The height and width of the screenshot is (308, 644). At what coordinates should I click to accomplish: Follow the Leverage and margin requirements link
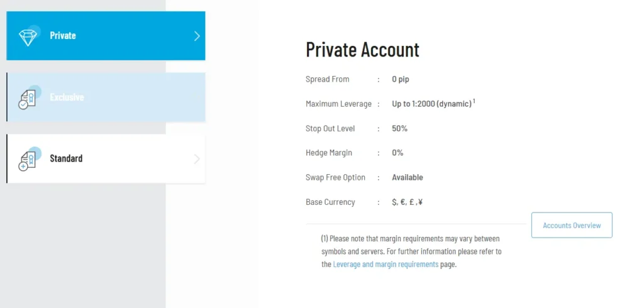coord(386,265)
